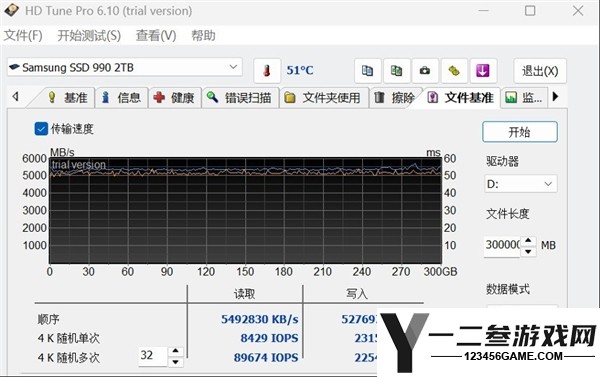Click the 8429 IOPS read value
Viewport: 600px width, 377px height.
(x=269, y=338)
